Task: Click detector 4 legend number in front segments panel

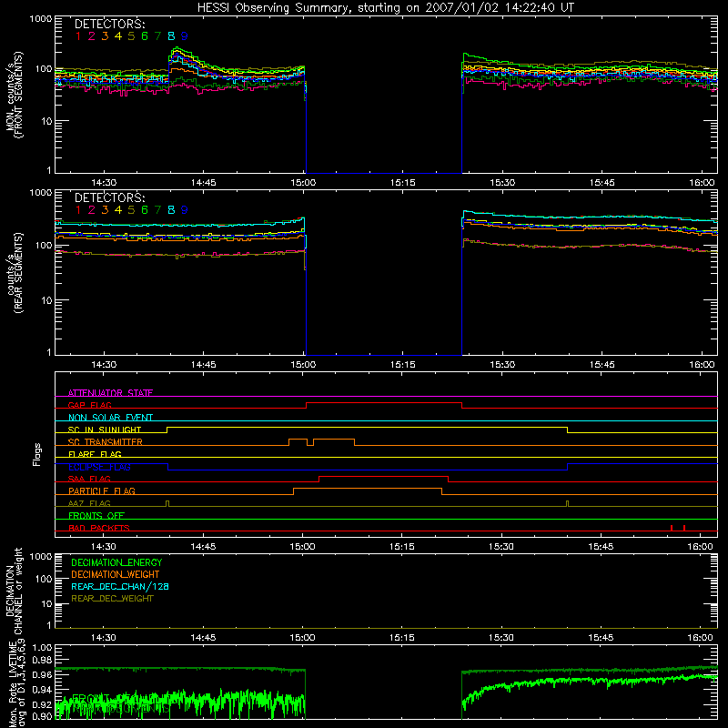Action: 118,36
